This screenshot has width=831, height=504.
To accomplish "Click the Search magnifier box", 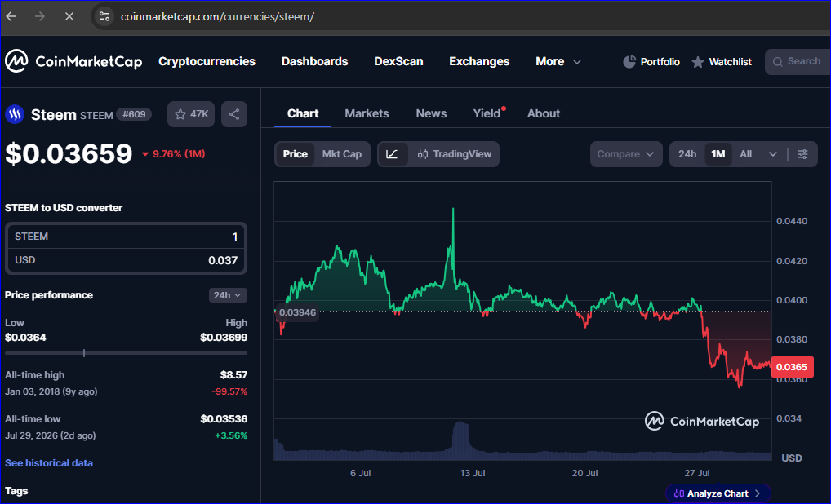I will point(798,61).
